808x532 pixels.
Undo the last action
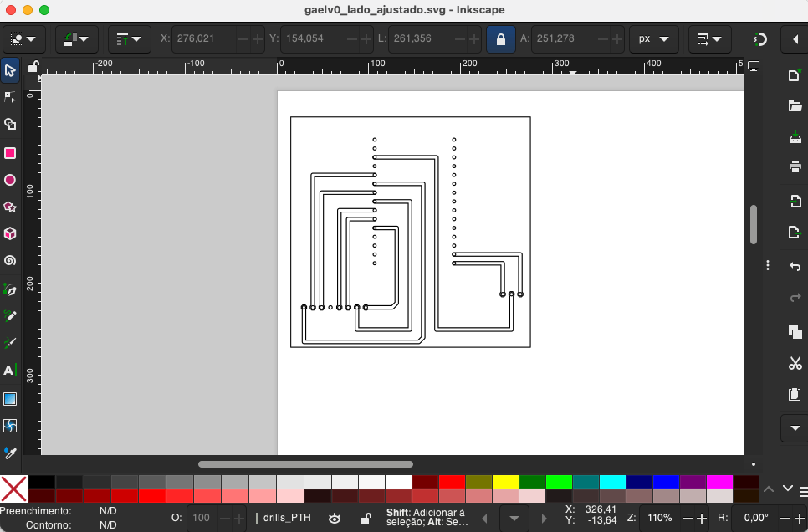795,266
